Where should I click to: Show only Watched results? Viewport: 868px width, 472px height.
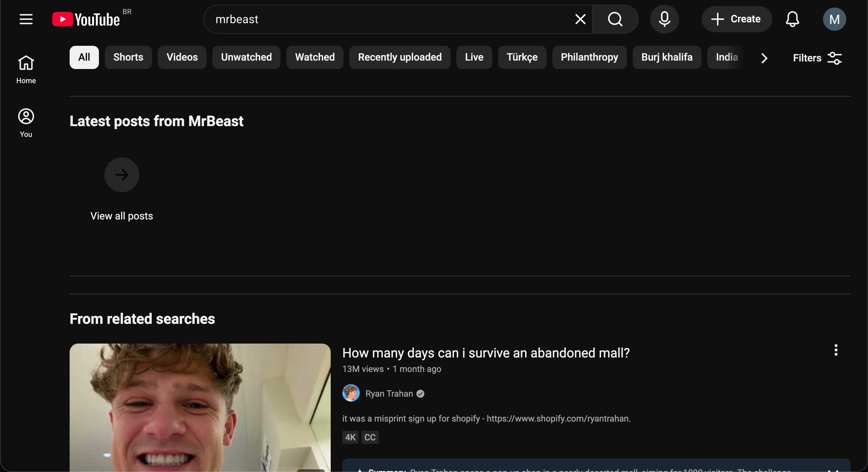tap(315, 57)
